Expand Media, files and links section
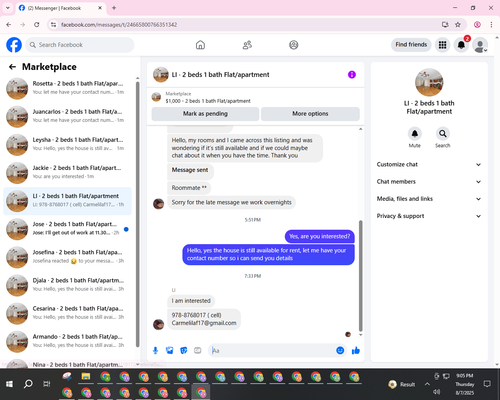This screenshot has width=500, height=400. (x=429, y=199)
